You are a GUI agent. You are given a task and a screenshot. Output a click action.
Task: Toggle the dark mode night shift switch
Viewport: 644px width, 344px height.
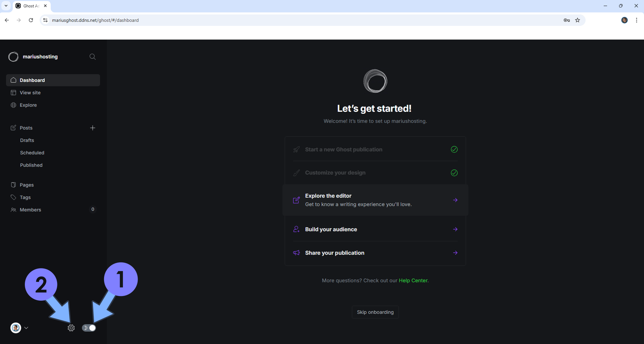pyautogui.click(x=89, y=328)
